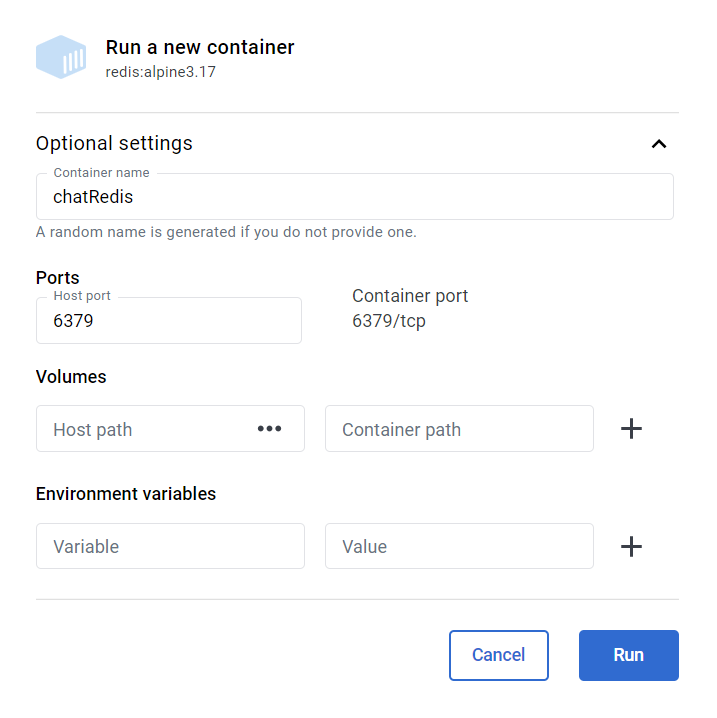Click the Environment variables section label
Viewport: 717px width, 718px height.
pyautogui.click(x=126, y=494)
